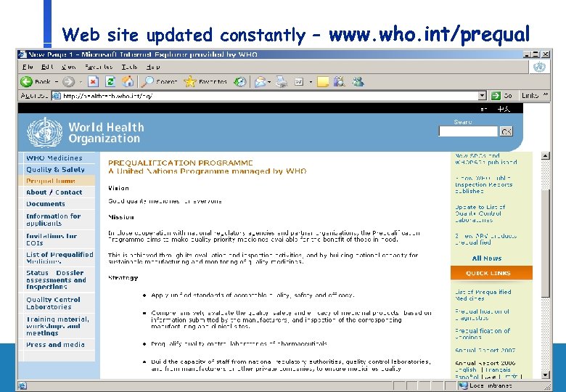This screenshot has width=566, height=392.
Task: Open the Help menu
Action: tap(153, 67)
